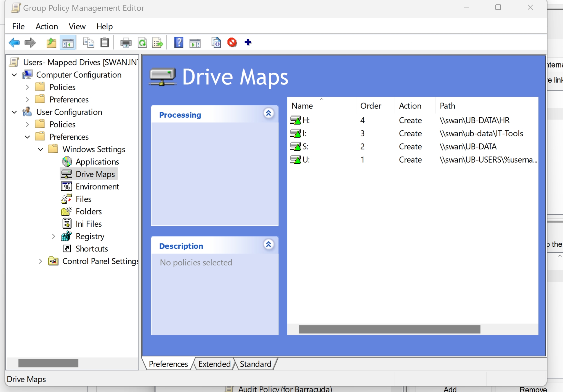Collapse the Processing panel chevron
563x392 pixels.
[268, 113]
